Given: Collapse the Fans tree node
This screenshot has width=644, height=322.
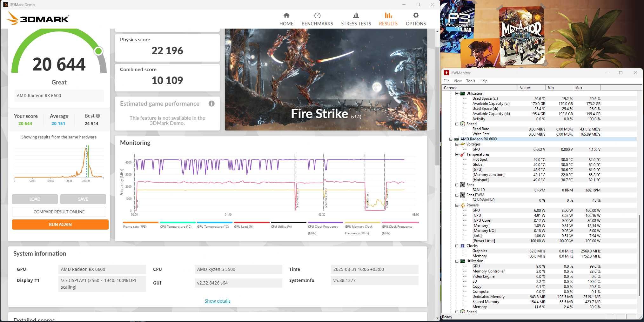Looking at the screenshot, I should click(x=457, y=185).
